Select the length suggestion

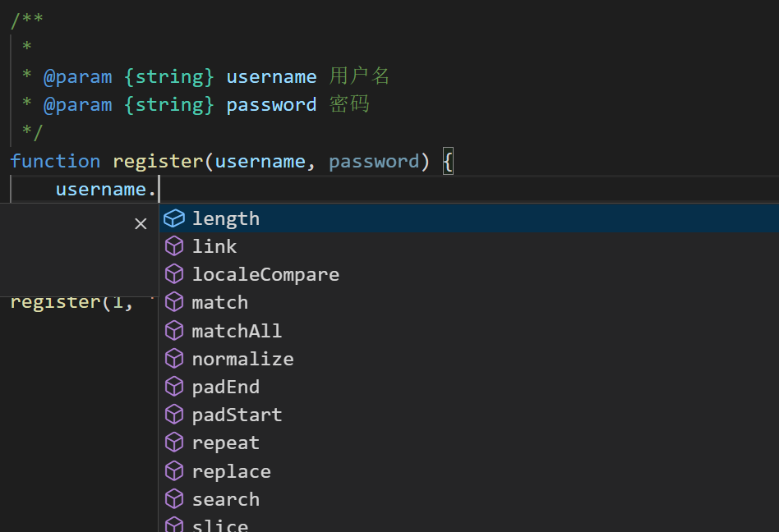pyautogui.click(x=226, y=218)
